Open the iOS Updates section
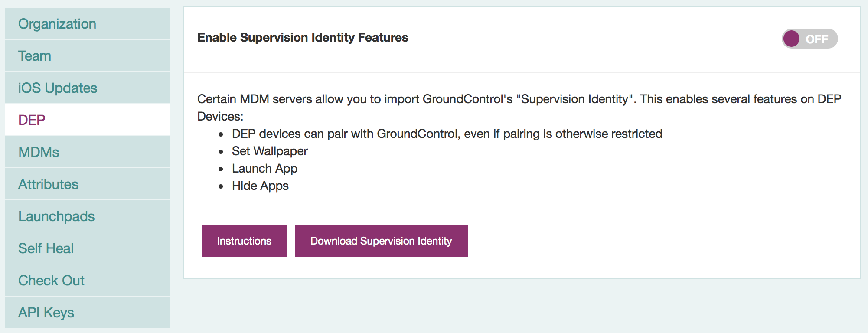Screen dimensions: 868x333 pos(88,88)
